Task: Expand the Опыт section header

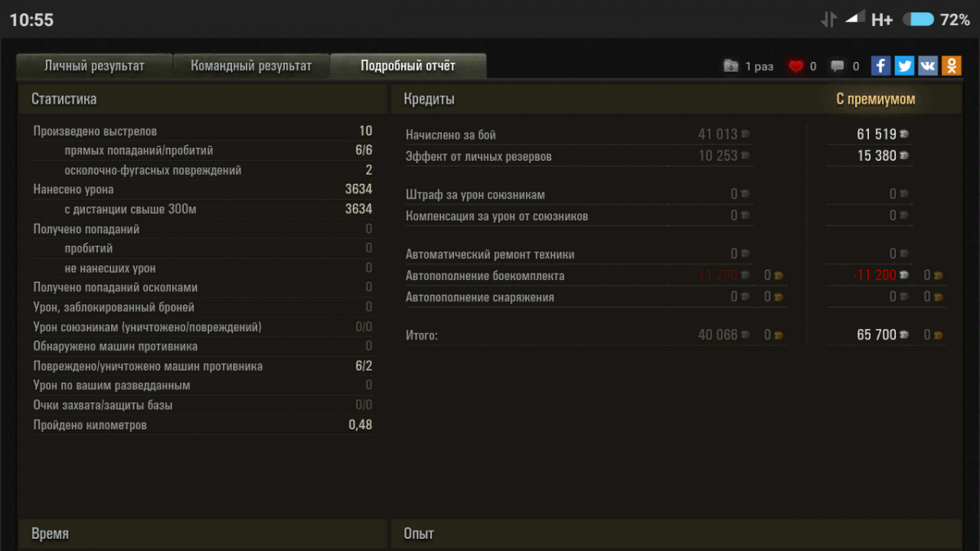Action: click(418, 534)
